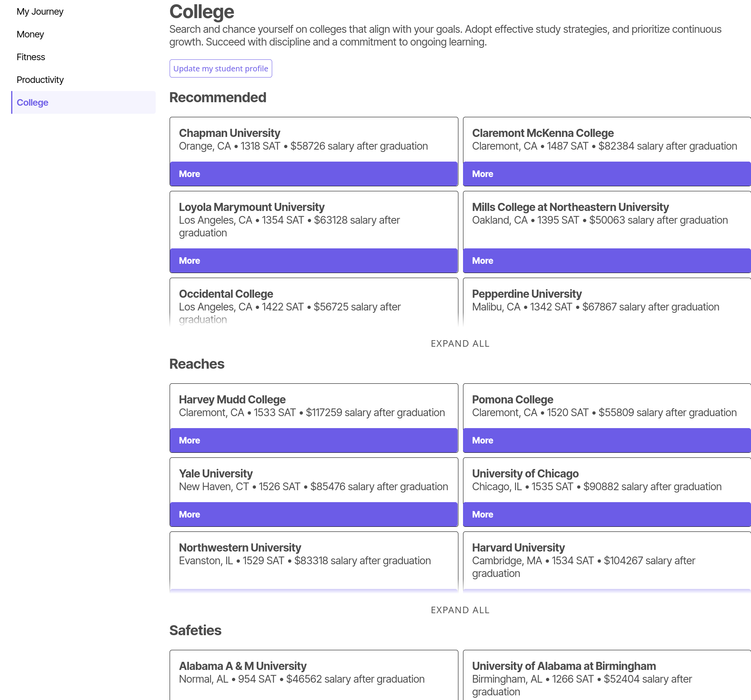
Task: Show More for Yale University
Action: click(x=313, y=514)
